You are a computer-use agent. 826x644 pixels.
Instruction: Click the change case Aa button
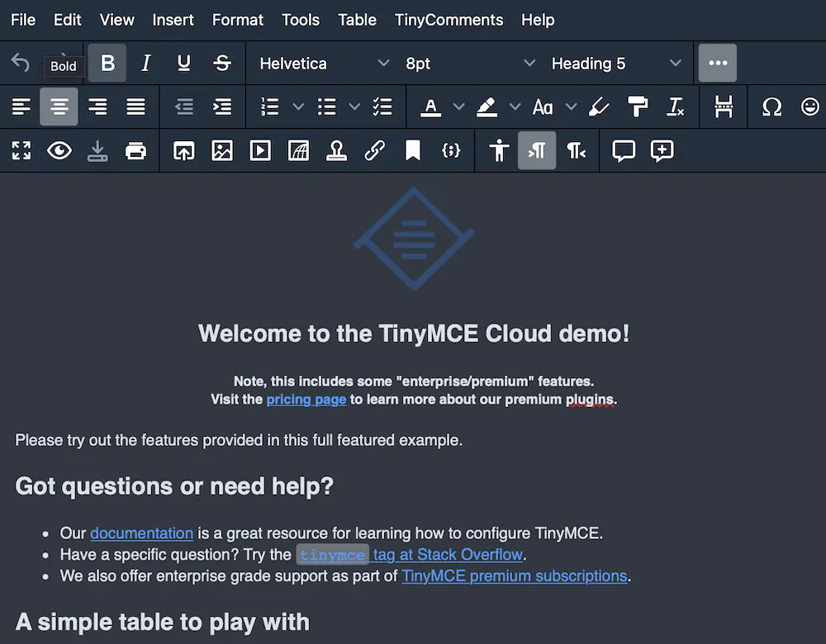coord(543,107)
